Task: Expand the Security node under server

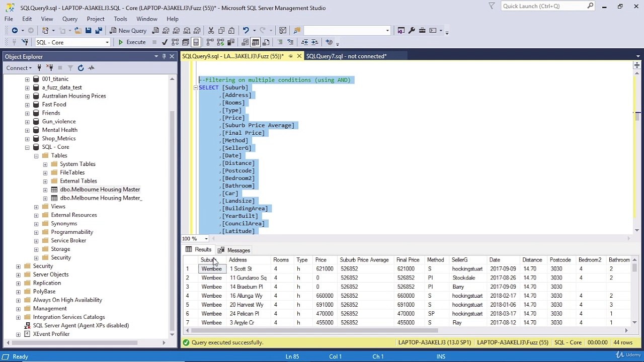Action: (18, 266)
